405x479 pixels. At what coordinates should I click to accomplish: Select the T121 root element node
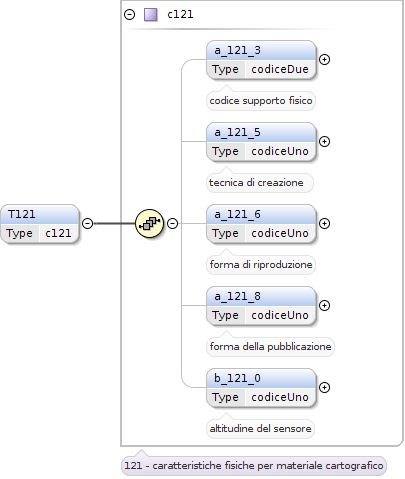pos(40,224)
